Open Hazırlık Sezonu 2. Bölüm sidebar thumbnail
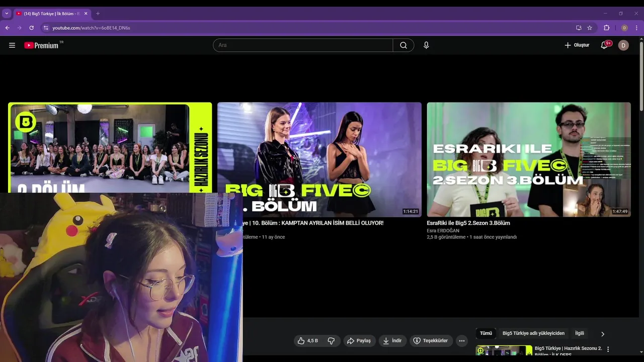Screen dimensions: 644x362 click(504, 350)
